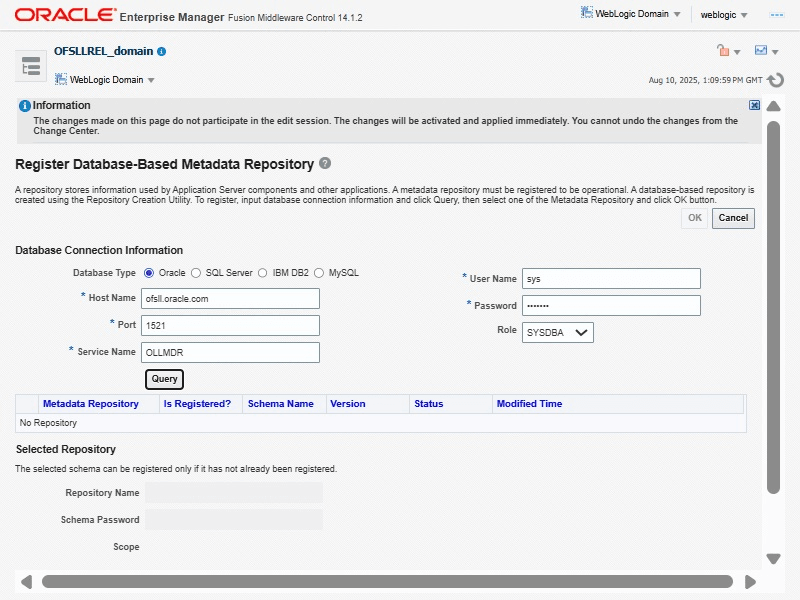800x600 pixels.
Task: Click the scroll left arrow of the horizontal scrollbar
Action: 27,582
